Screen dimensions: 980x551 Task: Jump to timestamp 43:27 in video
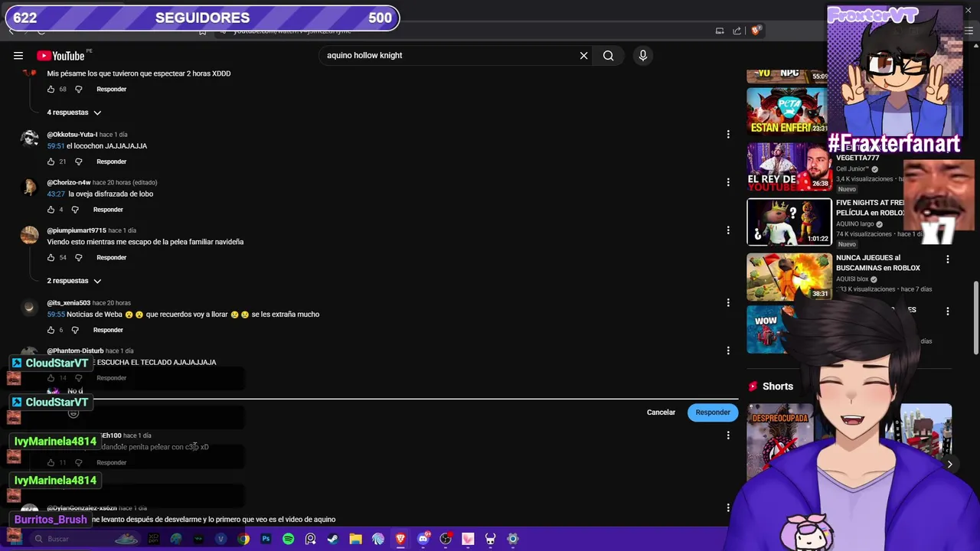click(x=56, y=194)
